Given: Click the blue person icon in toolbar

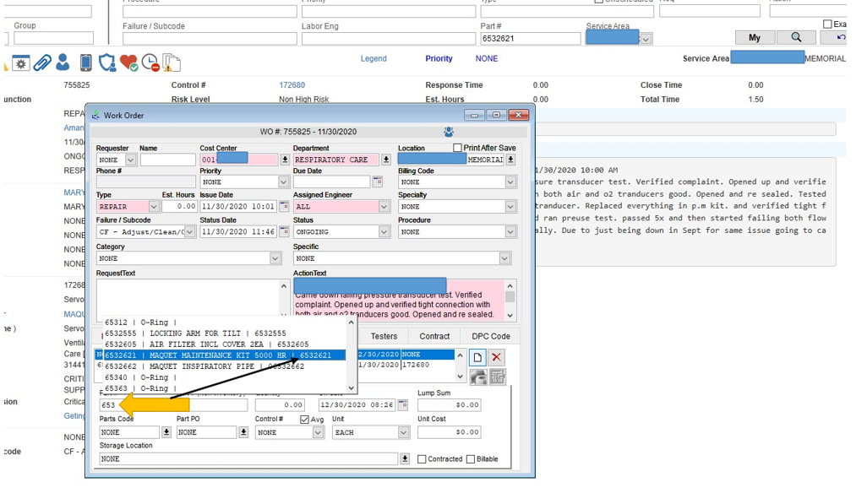Looking at the screenshot, I should click(x=63, y=62).
